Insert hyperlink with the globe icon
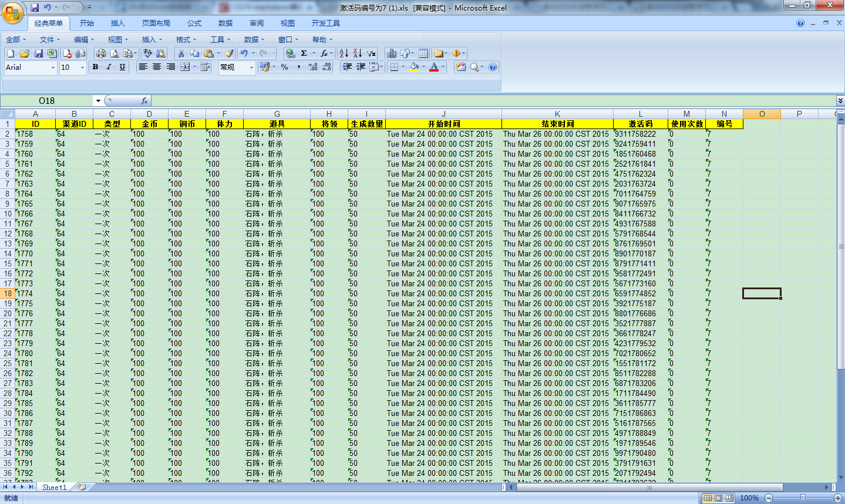845x504 pixels. click(290, 53)
